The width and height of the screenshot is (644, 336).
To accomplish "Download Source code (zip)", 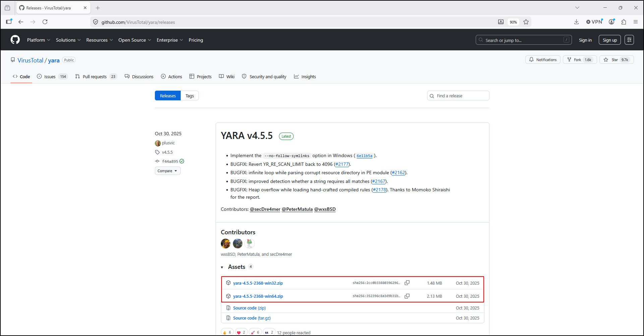I will coord(249,308).
